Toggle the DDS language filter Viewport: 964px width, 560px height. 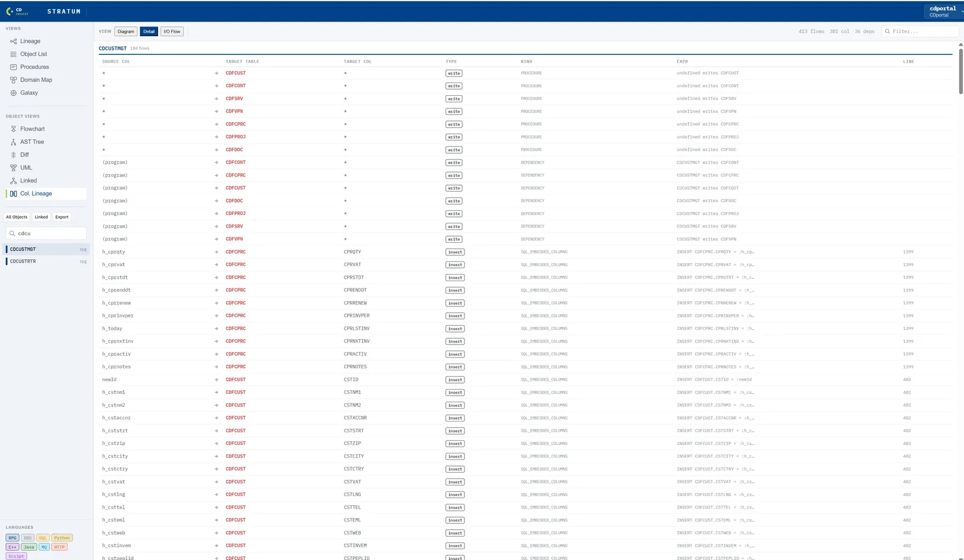pyautogui.click(x=28, y=538)
